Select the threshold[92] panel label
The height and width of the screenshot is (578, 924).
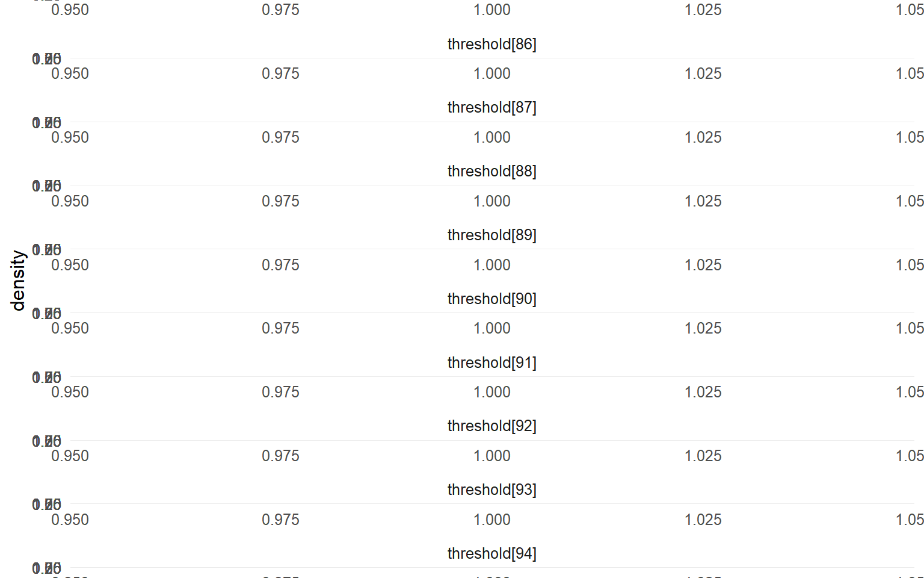click(491, 426)
